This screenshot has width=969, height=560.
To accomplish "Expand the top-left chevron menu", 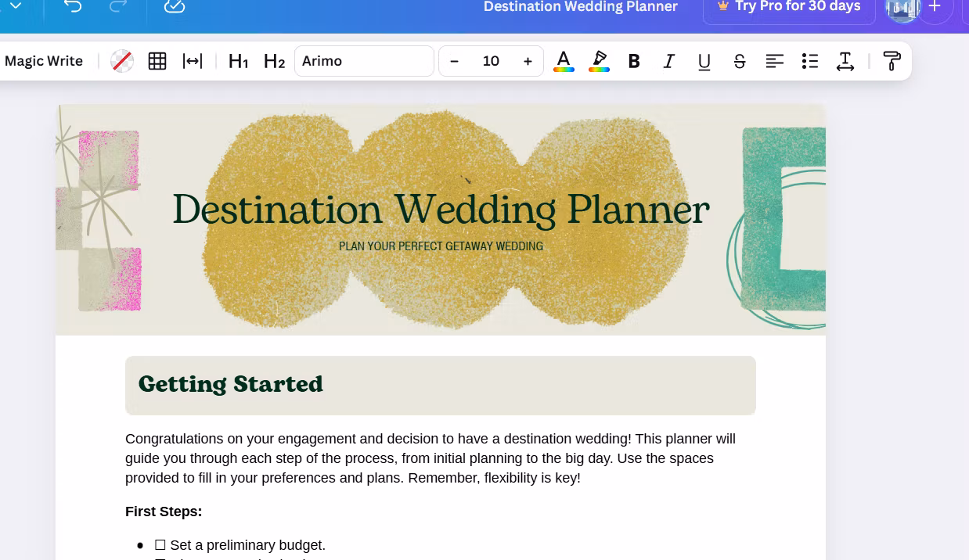I will click(x=15, y=6).
